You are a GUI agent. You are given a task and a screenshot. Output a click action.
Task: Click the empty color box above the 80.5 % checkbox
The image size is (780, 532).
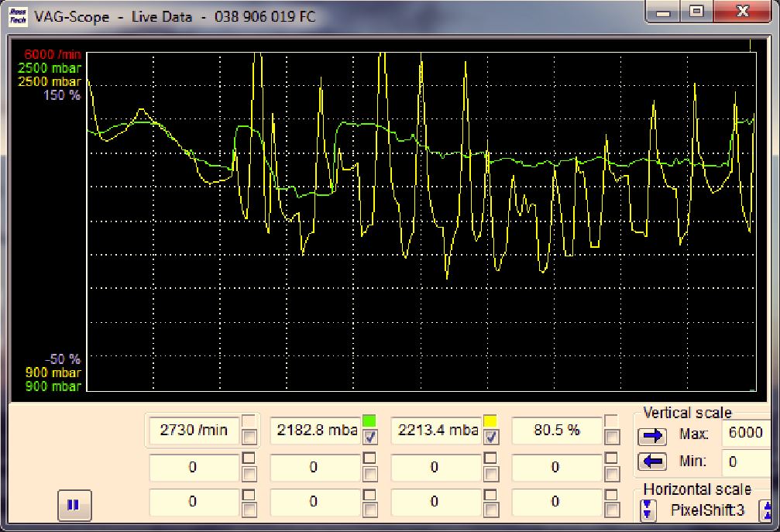click(611, 421)
